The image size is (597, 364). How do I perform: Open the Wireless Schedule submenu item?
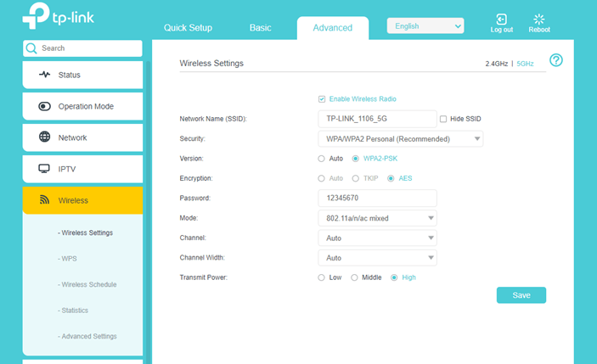pos(87,284)
